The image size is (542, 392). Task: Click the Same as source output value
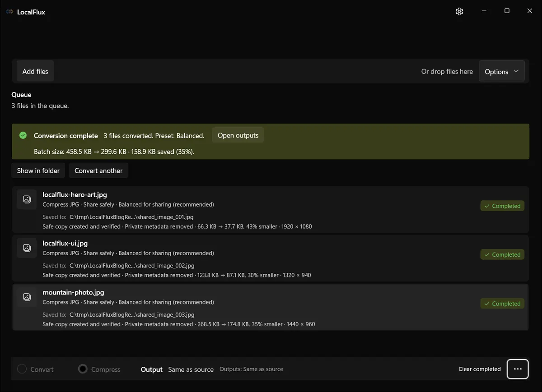coord(191,369)
